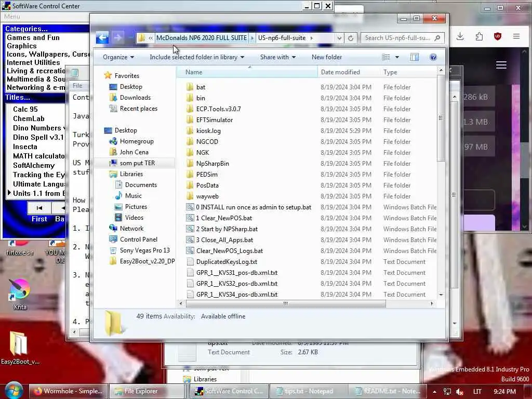Refresh the US-np6-full-suite folder view
The height and width of the screenshot is (399, 532).
click(351, 38)
